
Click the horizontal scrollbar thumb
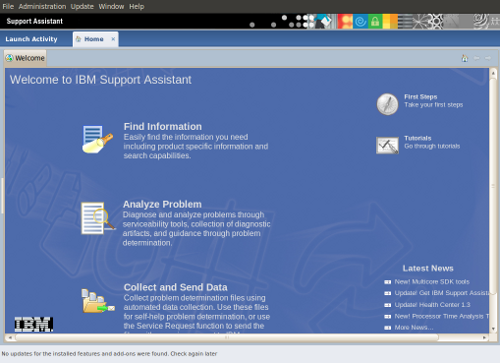click(x=227, y=338)
